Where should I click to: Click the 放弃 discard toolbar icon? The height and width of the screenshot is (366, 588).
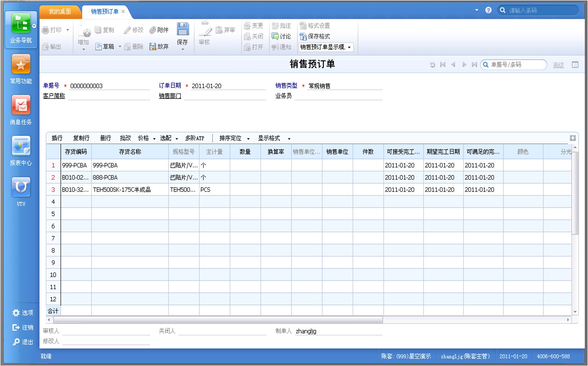(153, 47)
